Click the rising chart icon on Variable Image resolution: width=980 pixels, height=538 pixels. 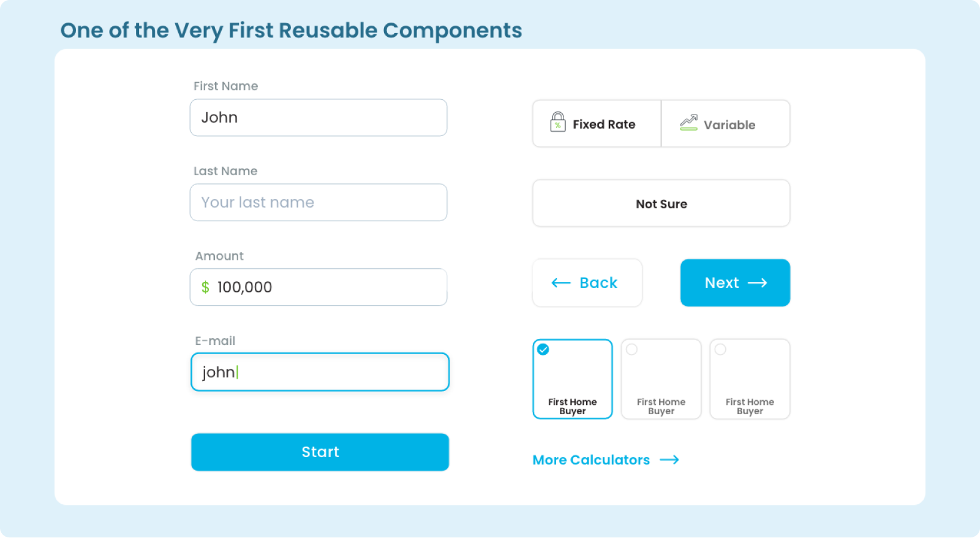[x=688, y=123]
